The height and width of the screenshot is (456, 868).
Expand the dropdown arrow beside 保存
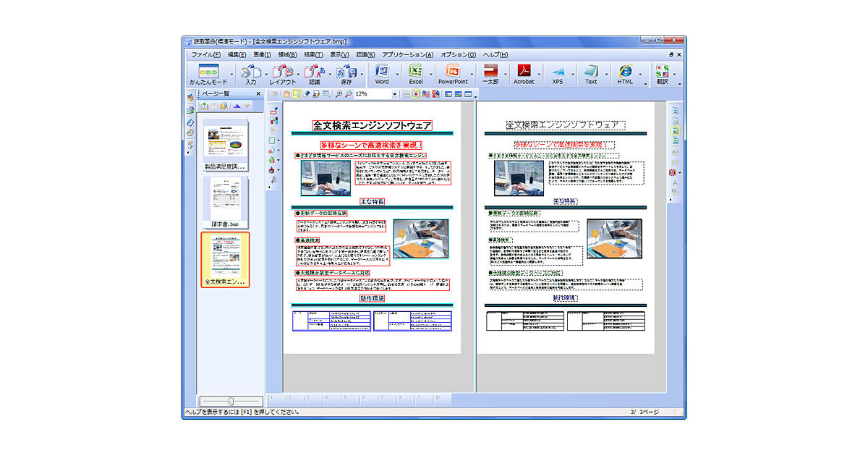coord(363,74)
